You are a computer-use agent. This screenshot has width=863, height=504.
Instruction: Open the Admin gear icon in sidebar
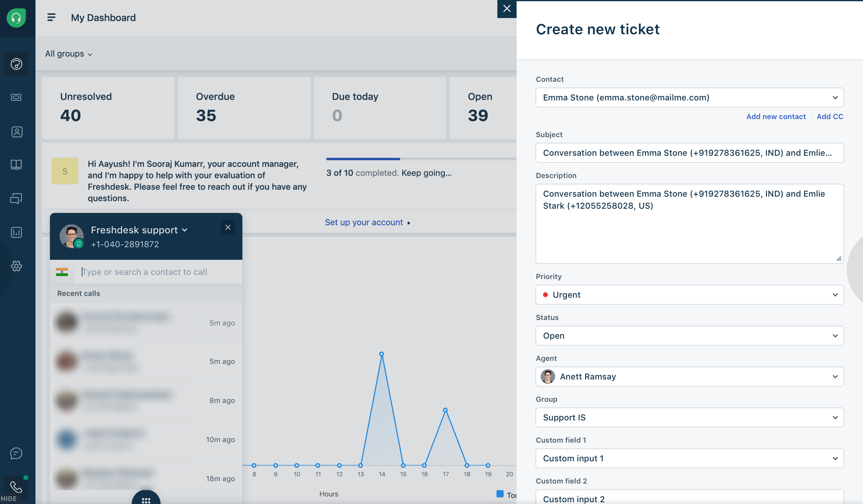click(16, 266)
